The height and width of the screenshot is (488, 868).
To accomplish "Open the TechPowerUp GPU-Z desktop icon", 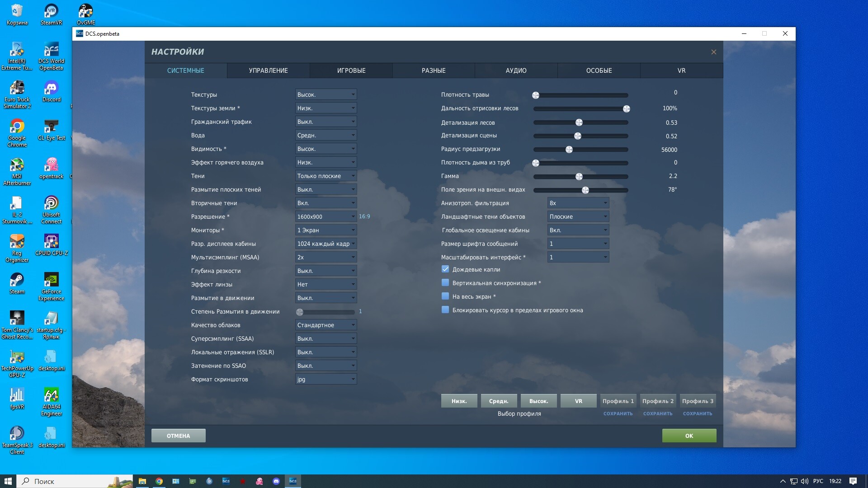I will tap(17, 364).
